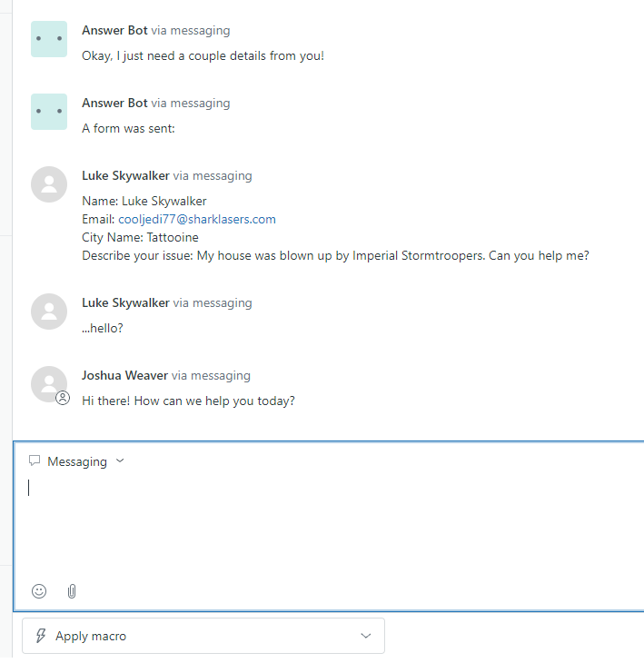Click the Answer Bot name on first message
Viewport: 644px width, 663px height.
tap(114, 30)
